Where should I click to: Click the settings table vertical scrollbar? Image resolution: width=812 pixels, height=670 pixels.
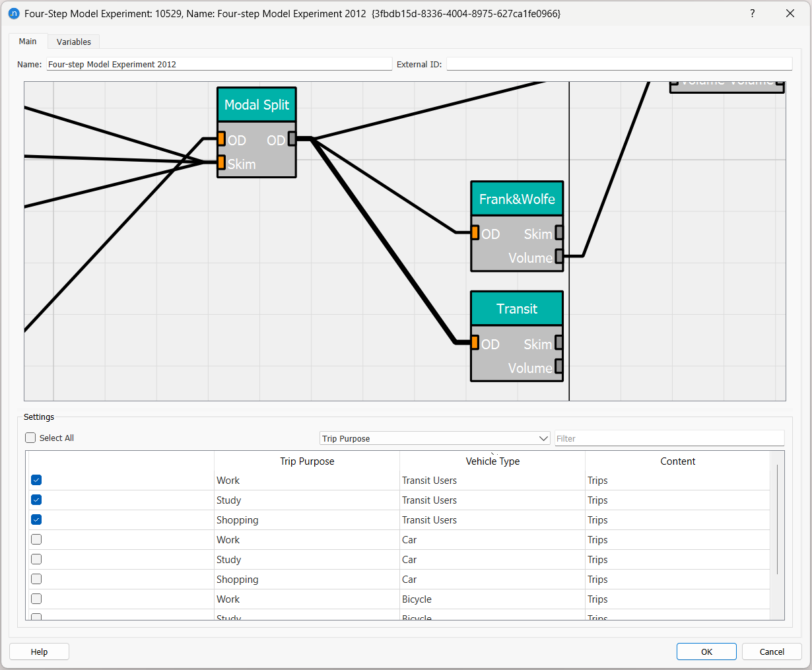coord(777,519)
